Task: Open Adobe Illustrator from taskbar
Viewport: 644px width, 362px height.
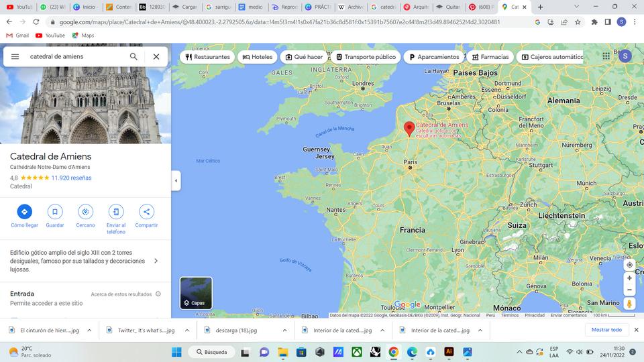Action: click(x=449, y=352)
